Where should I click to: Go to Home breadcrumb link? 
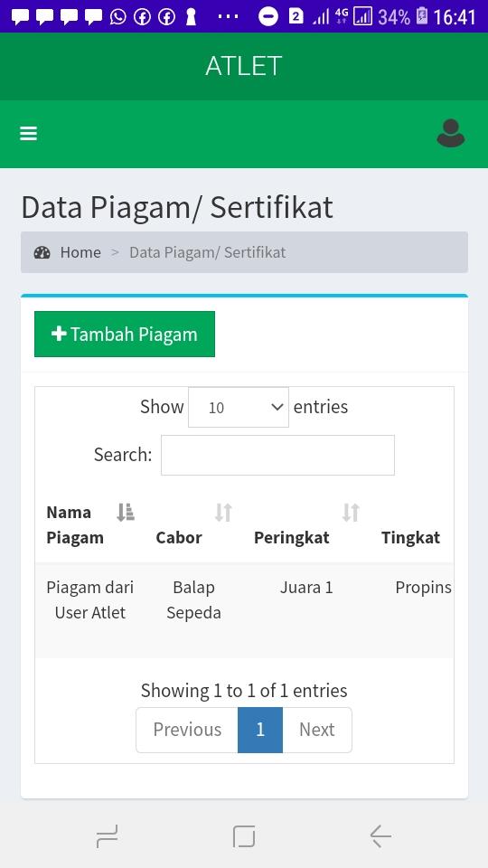coord(80,252)
